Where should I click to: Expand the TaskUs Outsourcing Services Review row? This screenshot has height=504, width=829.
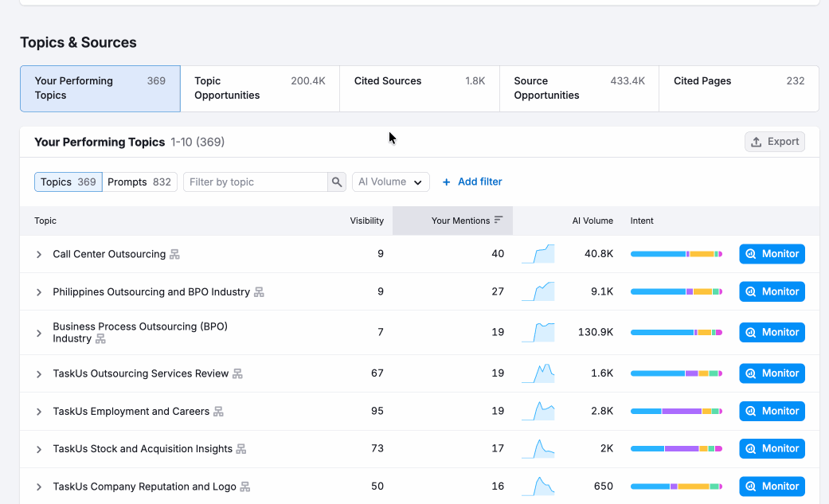pyautogui.click(x=38, y=374)
